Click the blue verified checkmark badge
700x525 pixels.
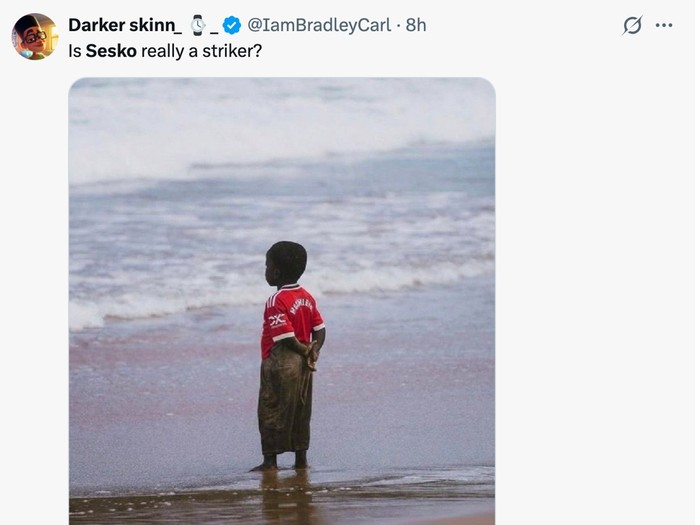[232, 25]
